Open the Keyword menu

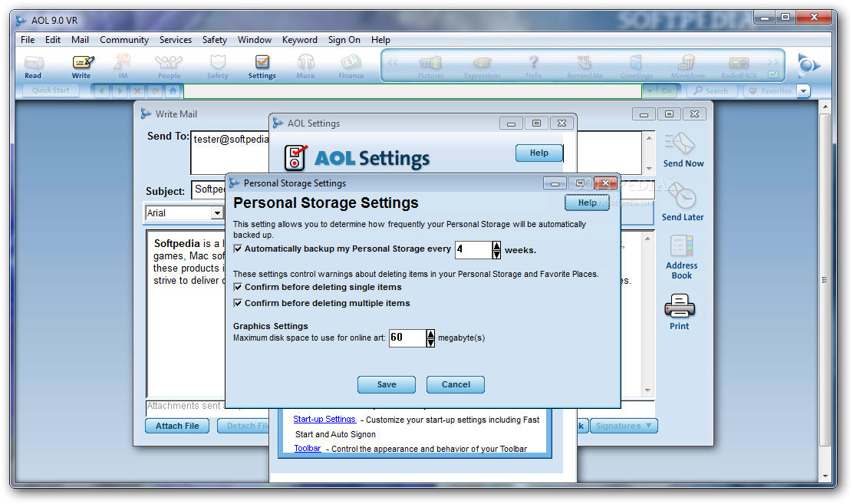click(300, 40)
